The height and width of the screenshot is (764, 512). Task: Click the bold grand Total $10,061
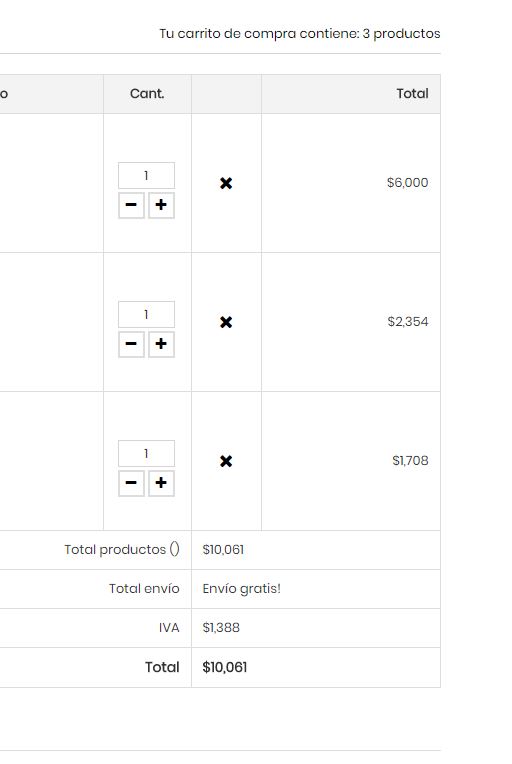pos(225,667)
